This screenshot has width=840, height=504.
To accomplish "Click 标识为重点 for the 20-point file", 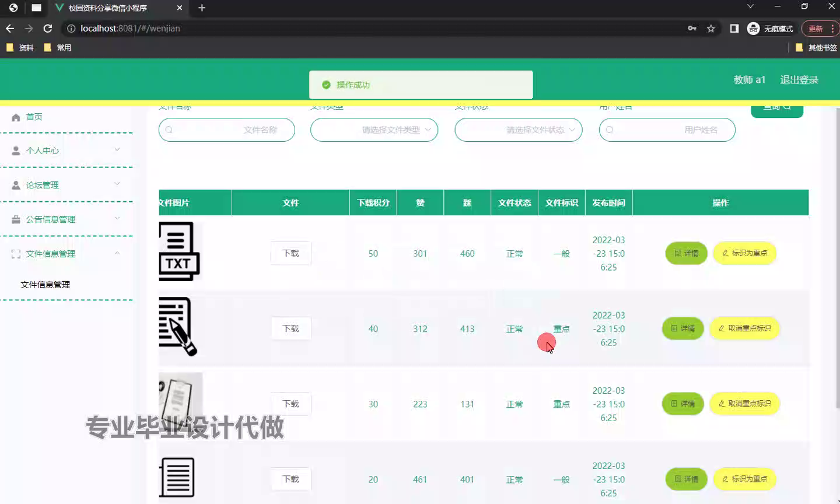I will [744, 479].
